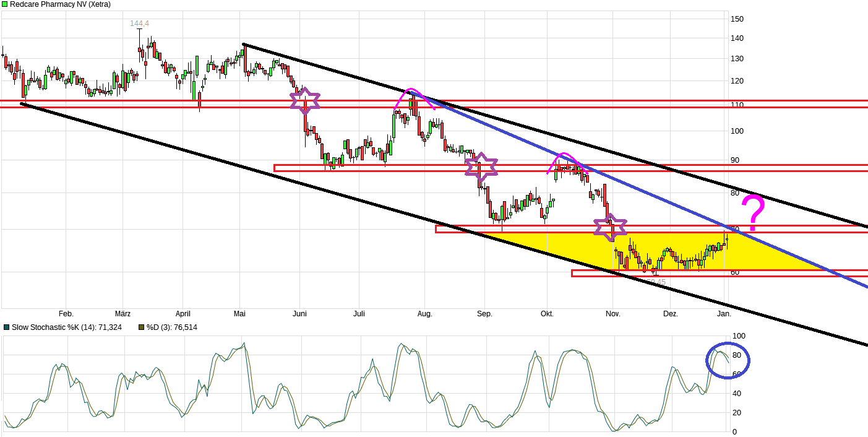Click the 100 value on the stochastic axis

739,336
